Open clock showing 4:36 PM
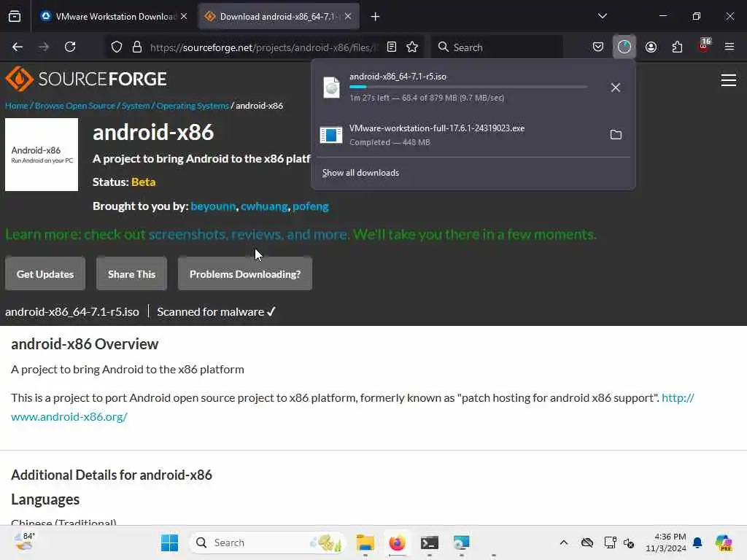Screen dimensions: 747x560 pyautogui.click(x=665, y=542)
